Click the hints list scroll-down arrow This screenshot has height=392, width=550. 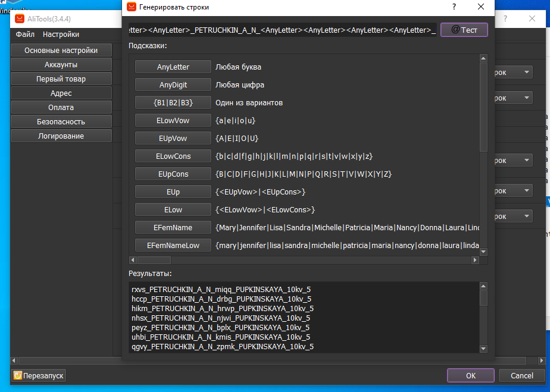click(x=483, y=252)
